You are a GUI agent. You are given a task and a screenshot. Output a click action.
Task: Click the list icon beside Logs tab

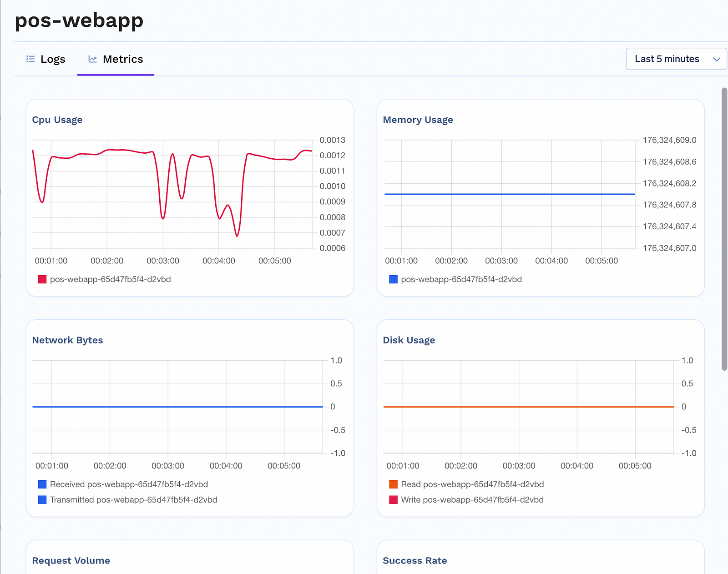click(x=30, y=59)
